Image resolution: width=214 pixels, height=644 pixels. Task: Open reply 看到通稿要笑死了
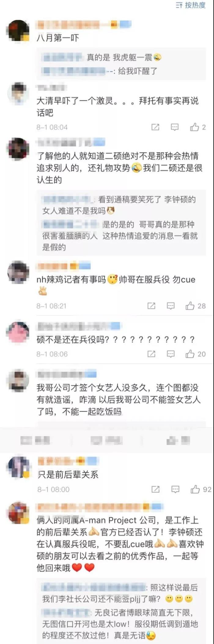[x=119, y=205]
